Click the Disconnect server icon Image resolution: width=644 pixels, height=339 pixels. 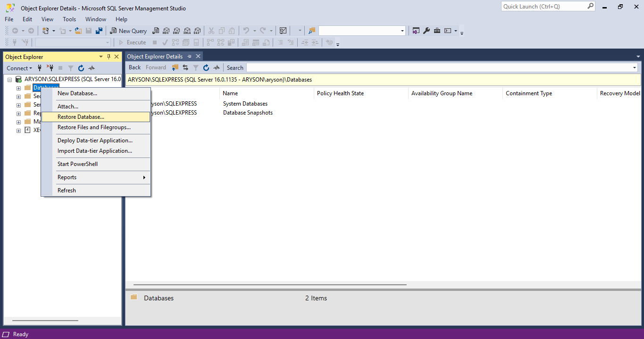point(50,68)
